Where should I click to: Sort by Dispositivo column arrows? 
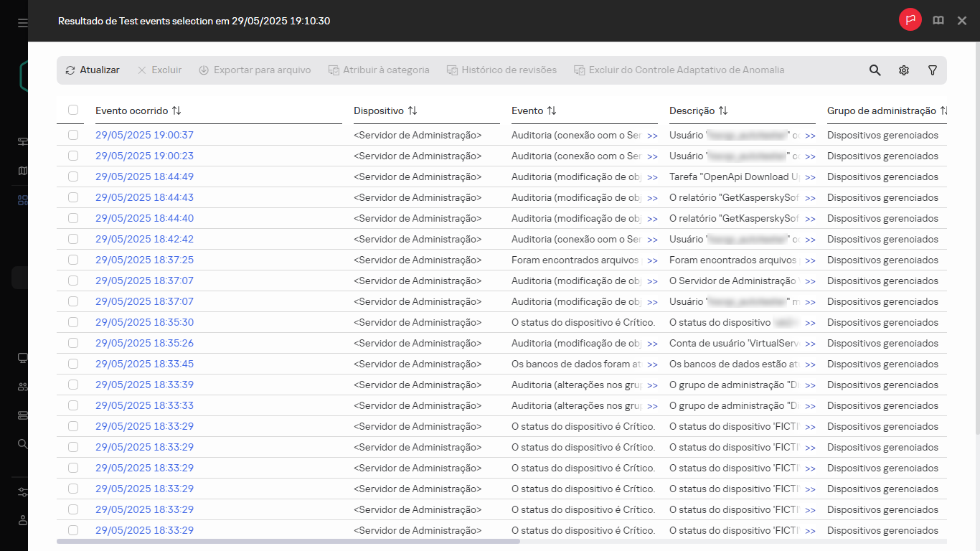[x=412, y=110]
